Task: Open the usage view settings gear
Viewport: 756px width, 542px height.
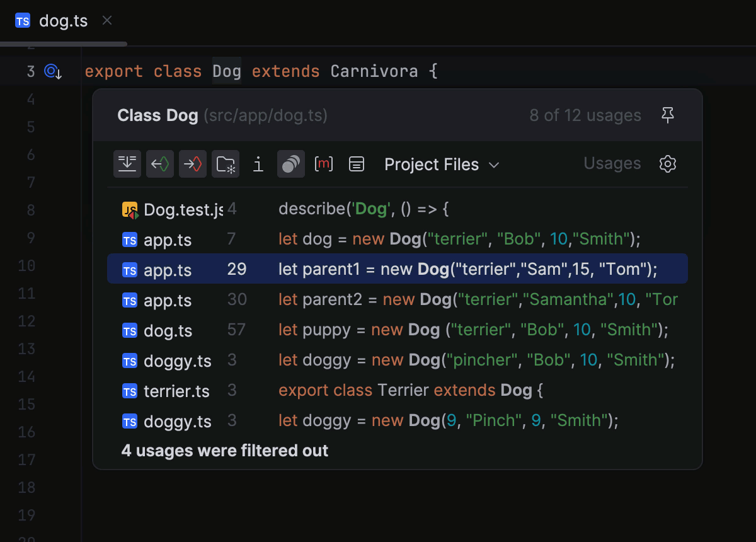Action: point(667,164)
